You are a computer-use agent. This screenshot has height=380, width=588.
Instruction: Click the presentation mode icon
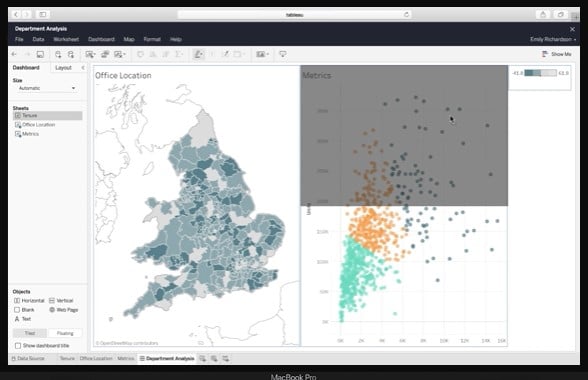tap(283, 54)
